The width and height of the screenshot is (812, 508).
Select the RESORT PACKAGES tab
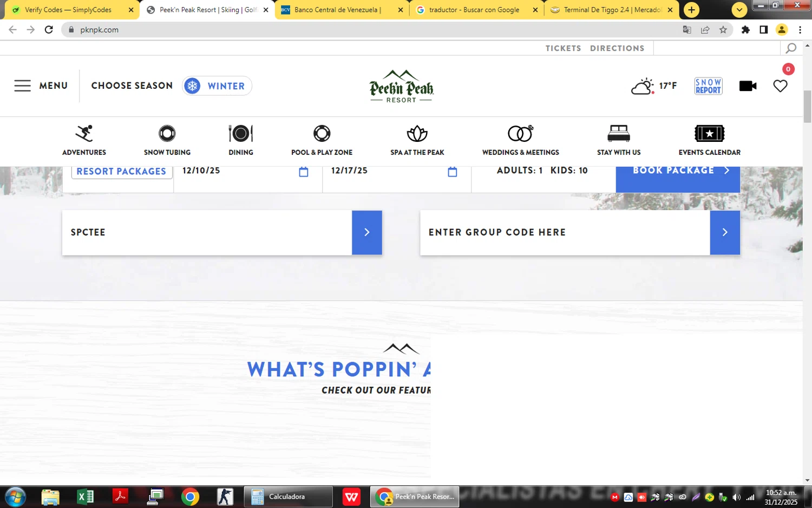coord(122,172)
